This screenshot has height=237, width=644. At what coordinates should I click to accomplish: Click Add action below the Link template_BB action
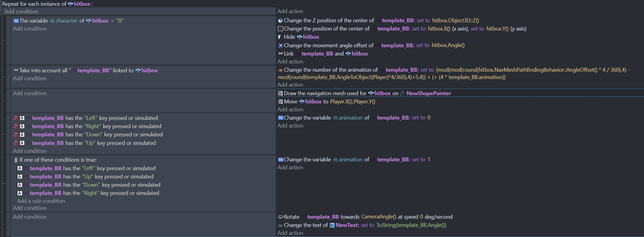click(x=290, y=62)
